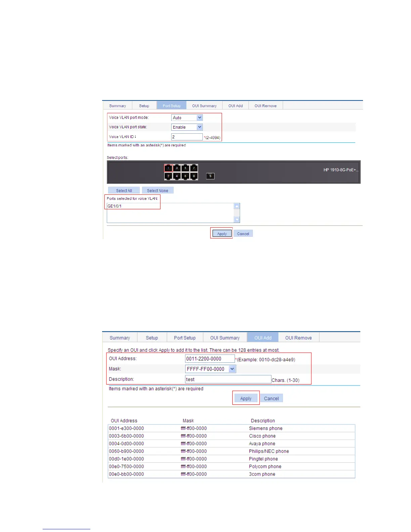Open Port Setup tab in upper panel
411x532 pixels.
click(172, 105)
